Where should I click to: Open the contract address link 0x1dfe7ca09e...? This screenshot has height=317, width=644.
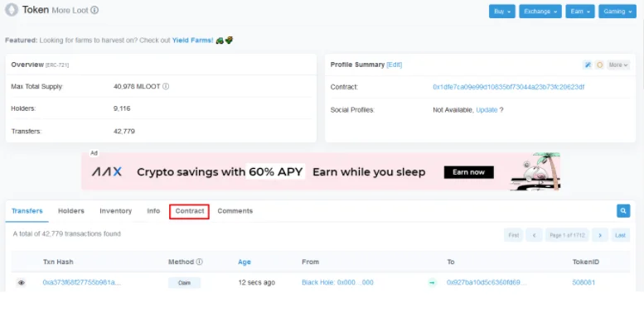point(508,87)
